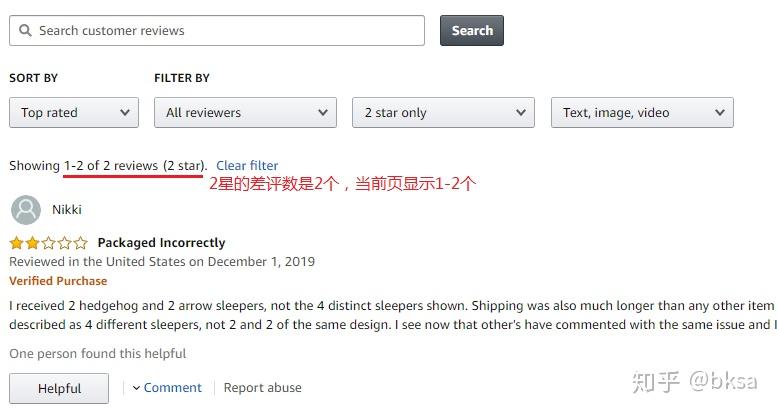The height and width of the screenshot is (412, 777).
Task: Expand the All reviewers filter dropdown
Action: 244,113
